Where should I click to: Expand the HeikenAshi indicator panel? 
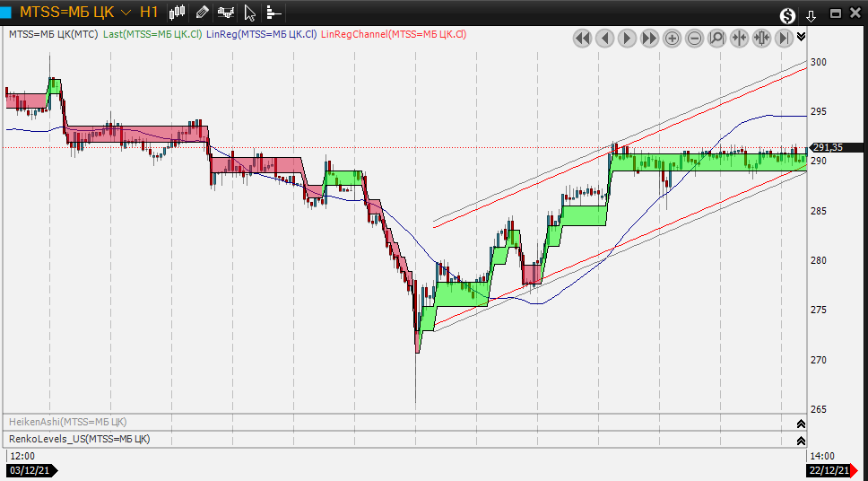800,423
